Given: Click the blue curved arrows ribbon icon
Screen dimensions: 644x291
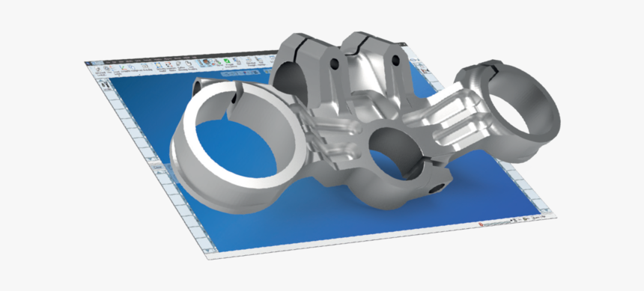Looking at the screenshot, I should tap(132, 67).
